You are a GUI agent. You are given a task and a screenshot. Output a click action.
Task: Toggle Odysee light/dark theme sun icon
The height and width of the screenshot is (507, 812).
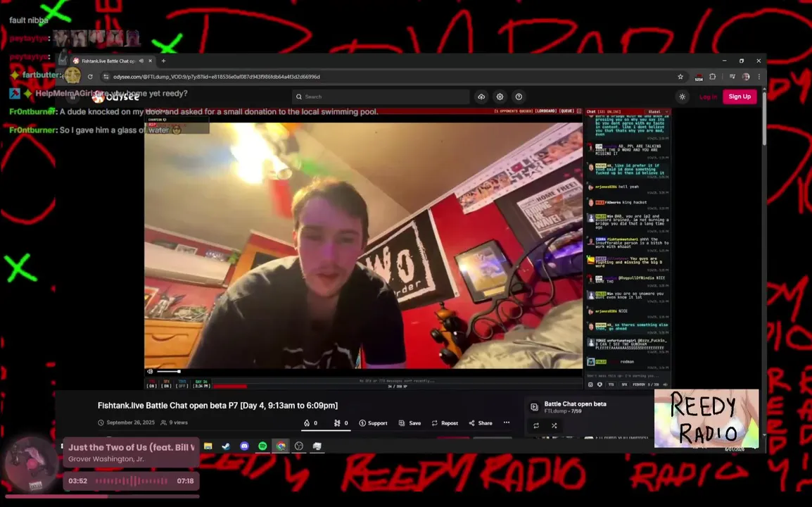tap(683, 96)
